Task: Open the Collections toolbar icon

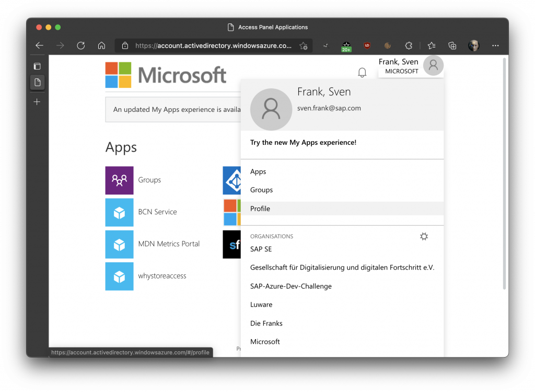Action: click(x=452, y=45)
